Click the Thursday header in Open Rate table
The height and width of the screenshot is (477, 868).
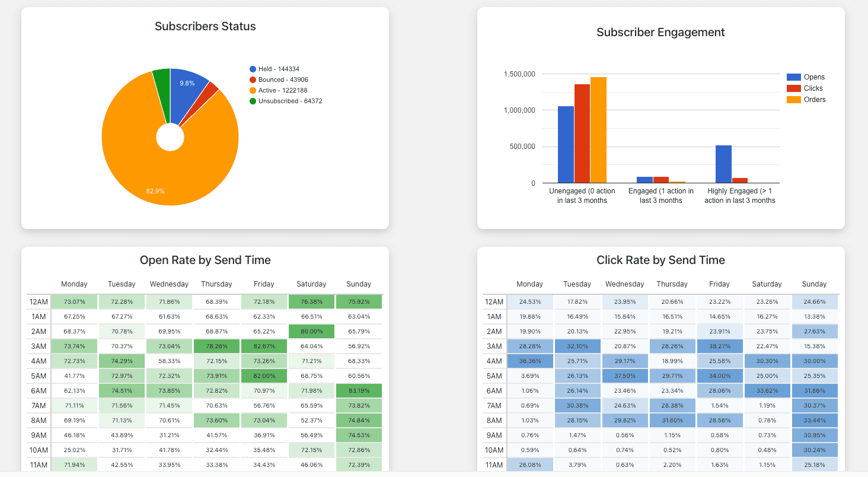(216, 284)
